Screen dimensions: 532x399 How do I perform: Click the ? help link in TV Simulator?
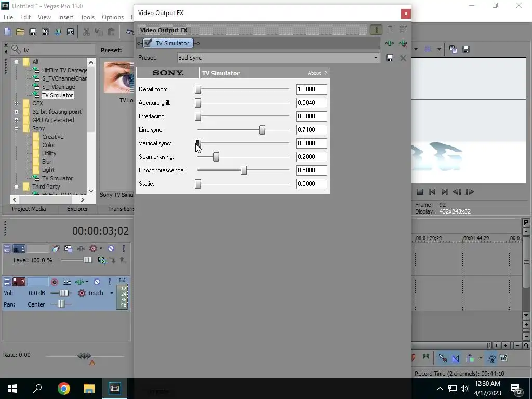click(x=326, y=73)
